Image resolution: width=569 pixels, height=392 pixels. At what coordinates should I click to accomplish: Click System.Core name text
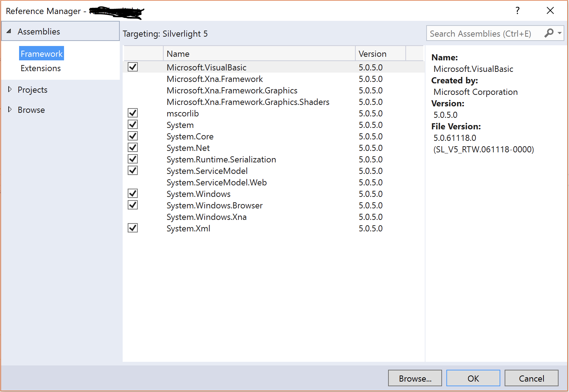(190, 137)
